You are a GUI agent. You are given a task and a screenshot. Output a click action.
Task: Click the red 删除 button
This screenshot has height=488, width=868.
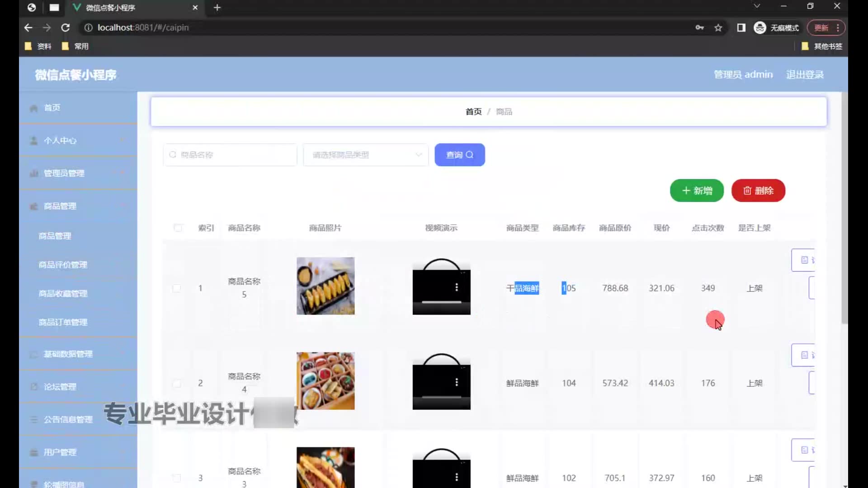pyautogui.click(x=758, y=191)
